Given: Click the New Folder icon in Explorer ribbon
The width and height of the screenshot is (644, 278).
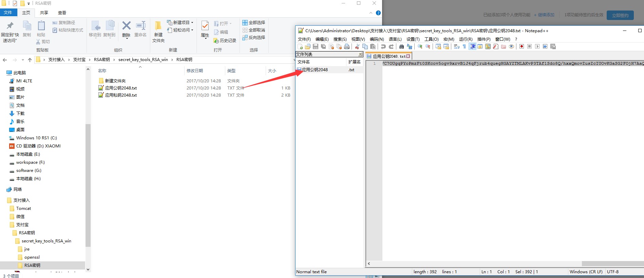Looking at the screenshot, I should tap(158, 25).
